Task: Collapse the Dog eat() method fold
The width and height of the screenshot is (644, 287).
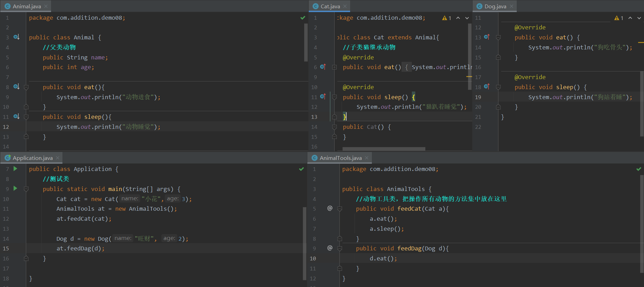Action: [498, 38]
